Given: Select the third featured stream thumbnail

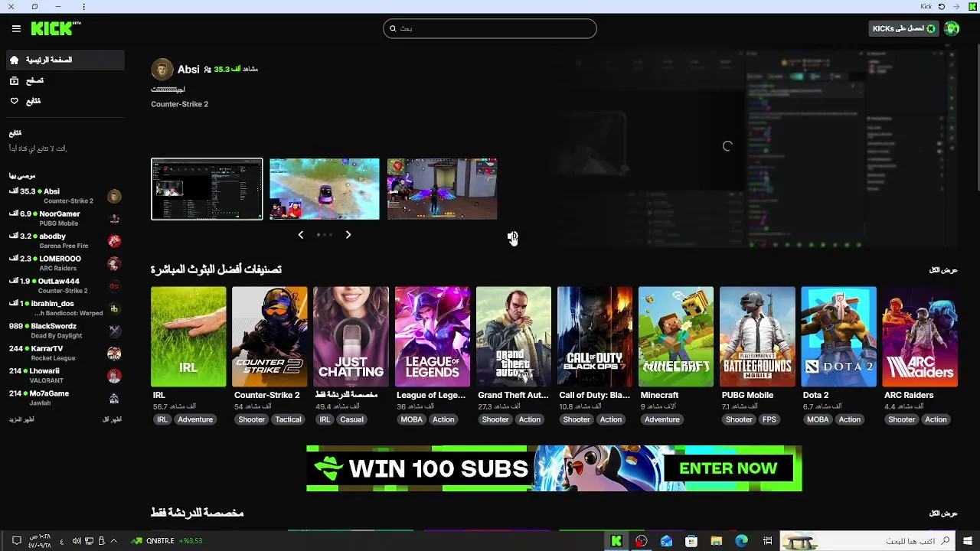Looking at the screenshot, I should point(443,189).
